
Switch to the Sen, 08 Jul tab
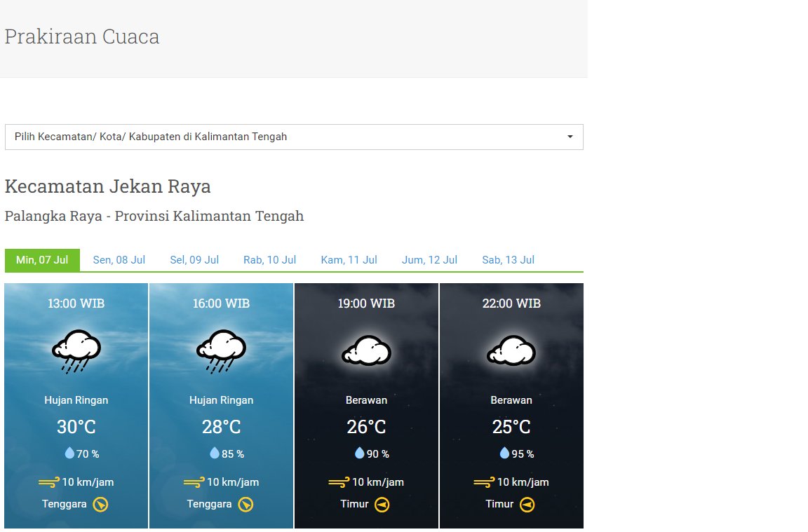click(x=119, y=260)
